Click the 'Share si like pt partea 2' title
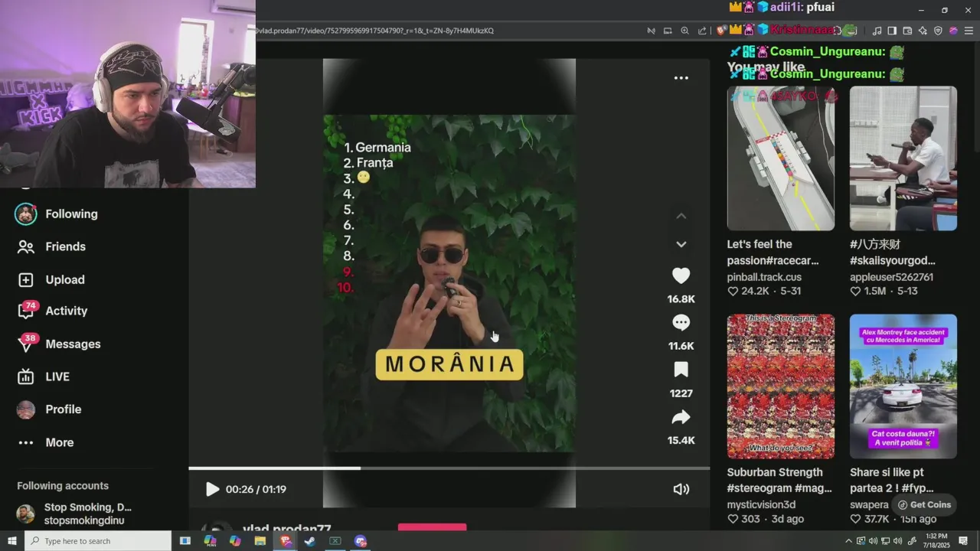The width and height of the screenshot is (980, 551). 892,481
